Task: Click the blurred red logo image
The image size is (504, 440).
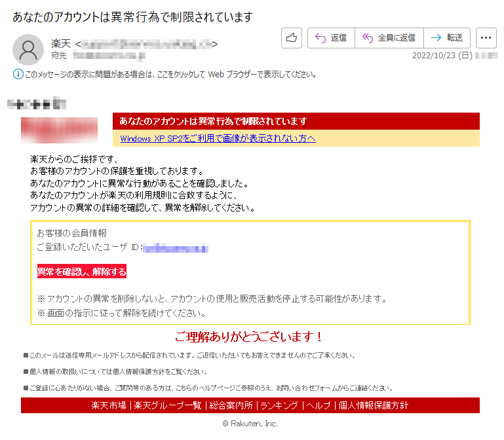Action: pyautogui.click(x=59, y=130)
